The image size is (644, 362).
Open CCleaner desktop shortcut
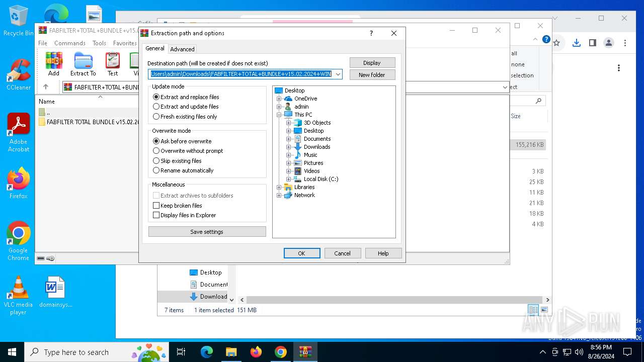18,75
